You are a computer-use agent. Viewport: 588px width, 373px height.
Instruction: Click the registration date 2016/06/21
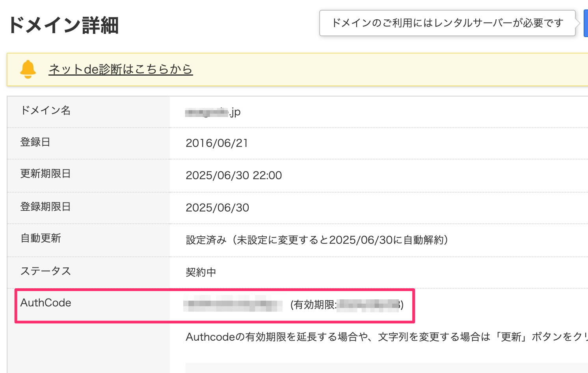coord(217,143)
